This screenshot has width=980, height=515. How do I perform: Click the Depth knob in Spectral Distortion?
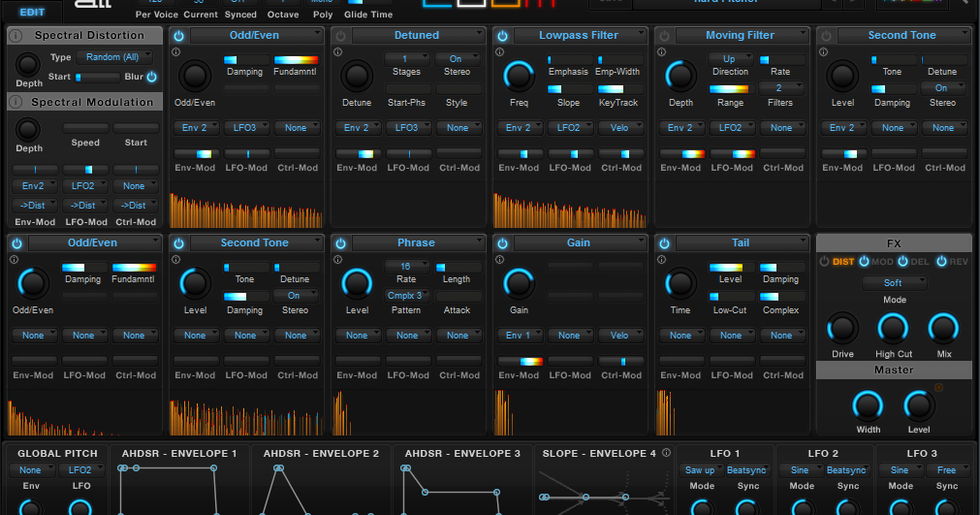click(27, 64)
